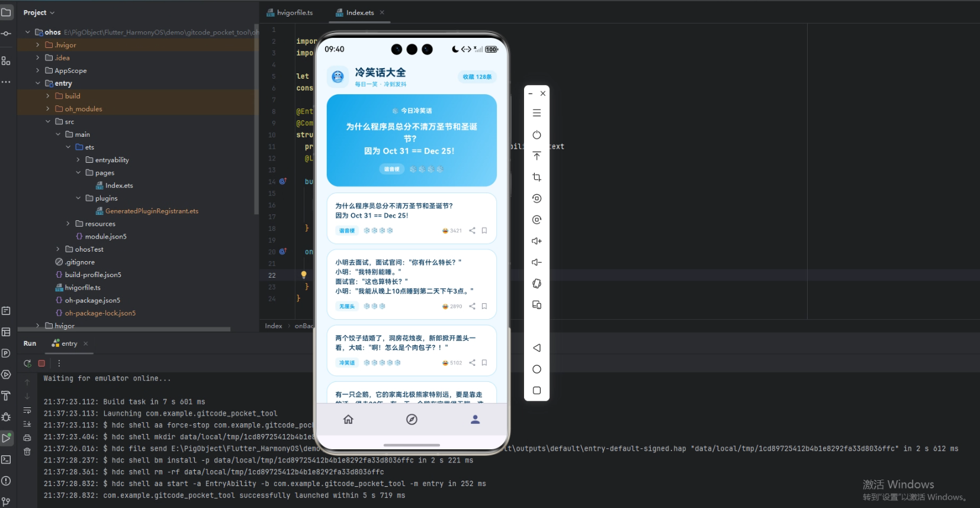Screen dimensions: 980x508
Task: Open the Build hammer tool window
Action: pyautogui.click(x=6, y=396)
